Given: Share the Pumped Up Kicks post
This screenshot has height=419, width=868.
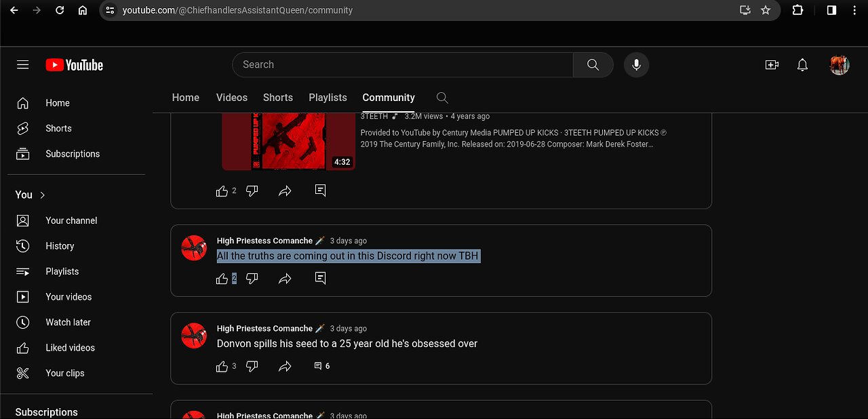Looking at the screenshot, I should tap(285, 191).
